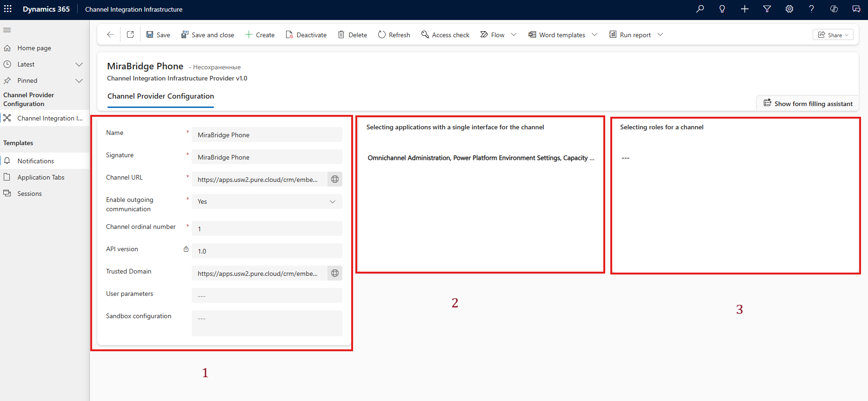Click Show form filling assistant button
The height and width of the screenshot is (401, 868).
point(808,104)
